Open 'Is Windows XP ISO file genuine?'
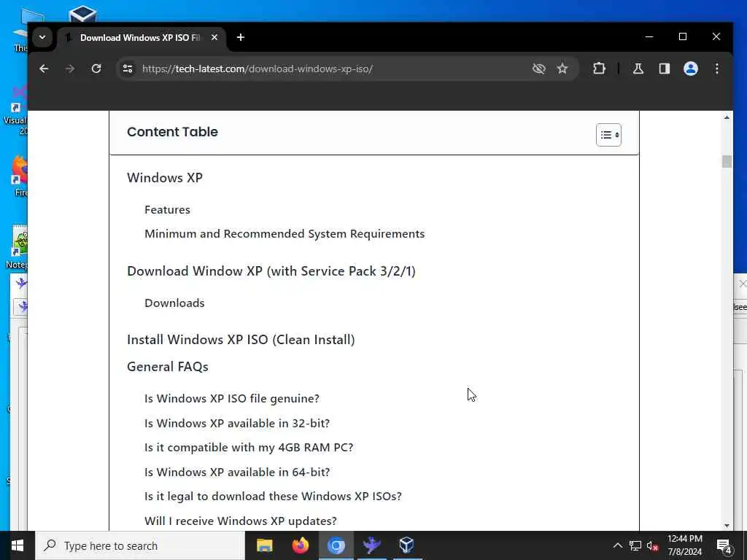The height and width of the screenshot is (560, 747). click(231, 399)
